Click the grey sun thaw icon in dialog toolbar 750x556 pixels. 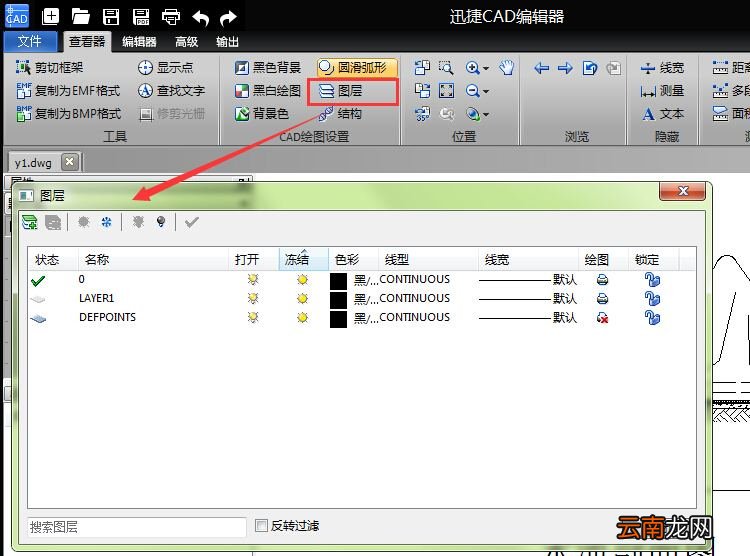(x=84, y=222)
